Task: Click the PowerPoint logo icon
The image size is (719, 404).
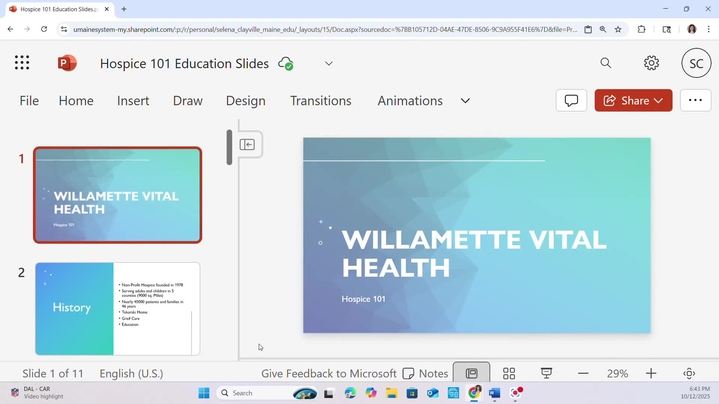Action: (x=67, y=63)
